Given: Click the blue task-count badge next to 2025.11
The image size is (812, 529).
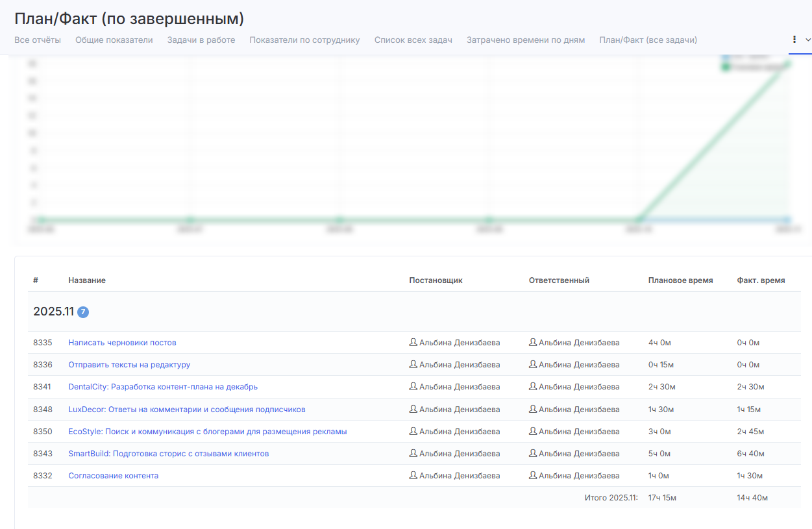Looking at the screenshot, I should (83, 312).
